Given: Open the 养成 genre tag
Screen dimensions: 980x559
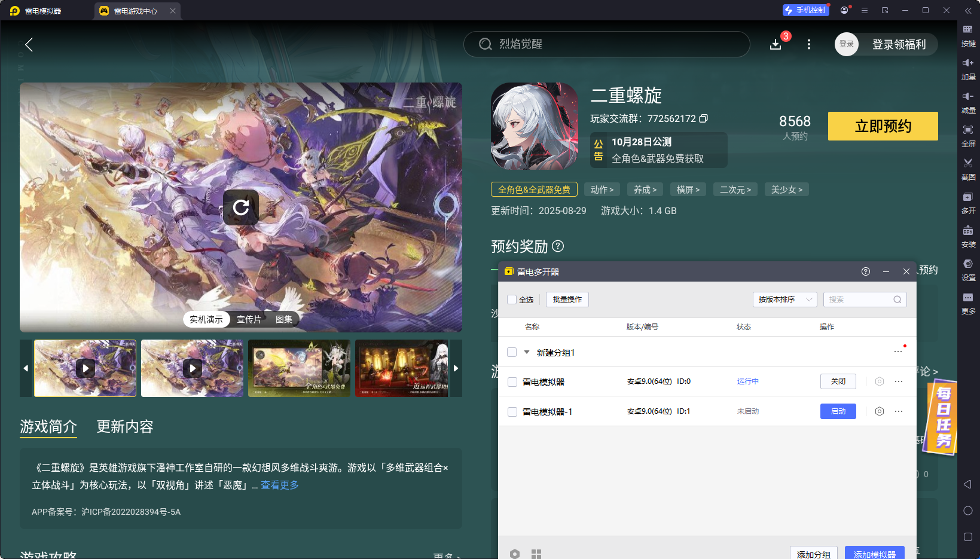Looking at the screenshot, I should pos(645,190).
